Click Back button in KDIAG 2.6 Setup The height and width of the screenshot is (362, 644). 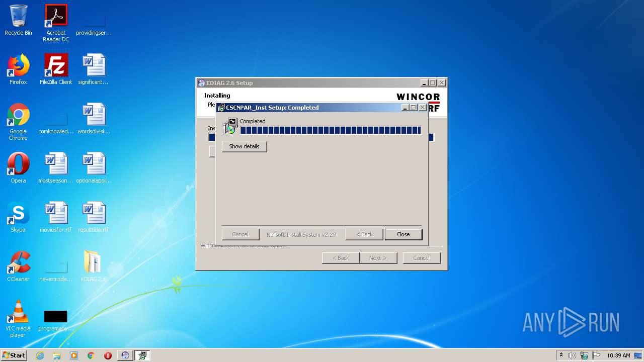click(341, 258)
